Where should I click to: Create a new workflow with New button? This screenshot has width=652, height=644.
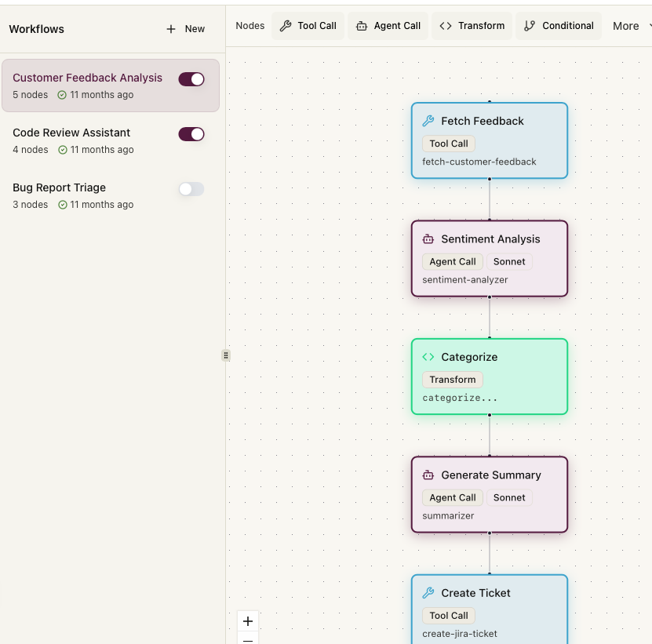coord(185,29)
